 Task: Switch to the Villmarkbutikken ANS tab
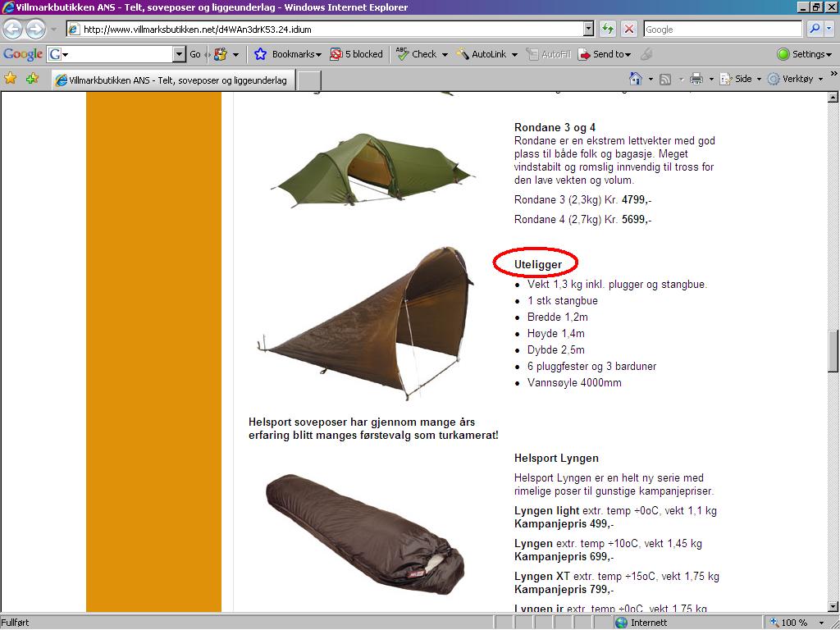(x=173, y=80)
